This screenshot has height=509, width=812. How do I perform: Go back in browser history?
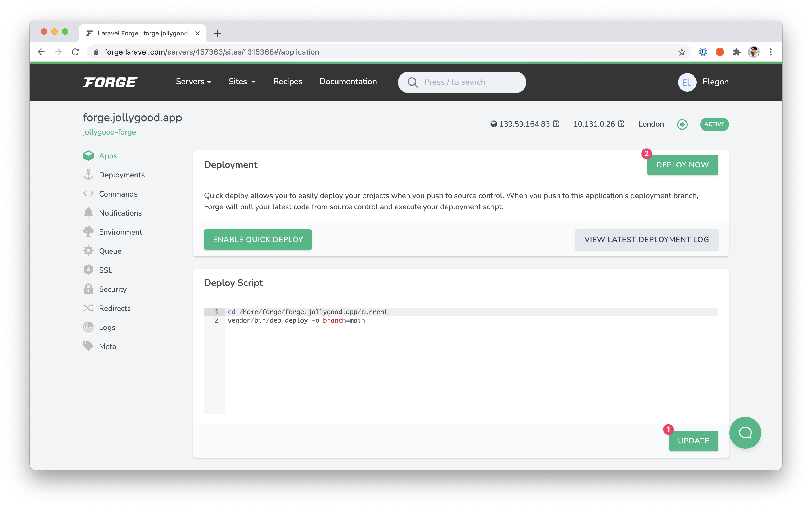tap(41, 52)
